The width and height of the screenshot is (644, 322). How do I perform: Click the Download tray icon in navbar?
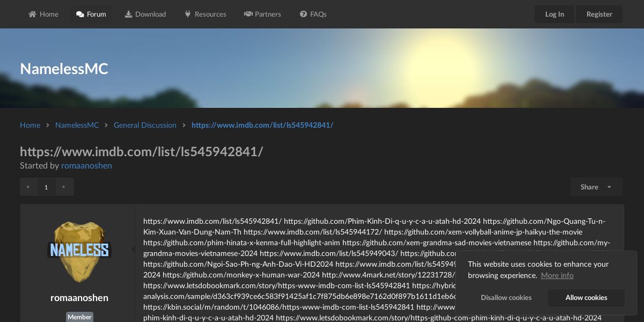point(129,14)
